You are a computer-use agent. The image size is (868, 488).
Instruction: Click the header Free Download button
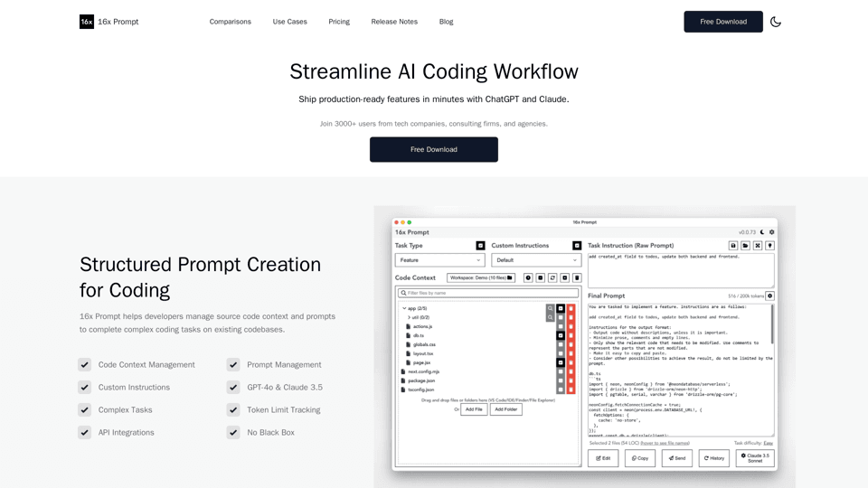(723, 22)
